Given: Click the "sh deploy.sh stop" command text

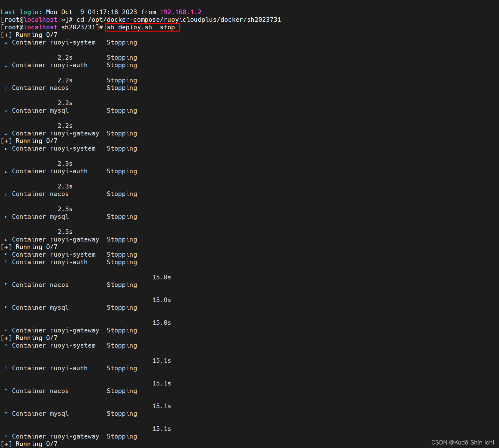Looking at the screenshot, I should 141,27.
